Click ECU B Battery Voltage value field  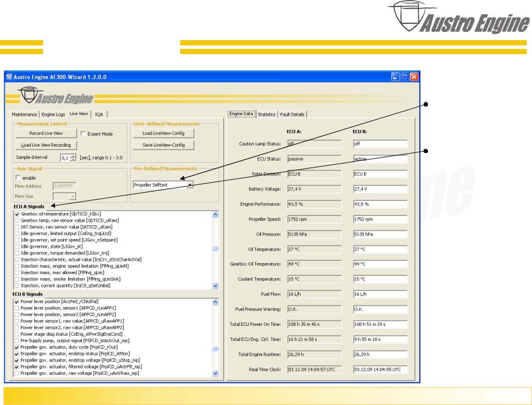(x=380, y=189)
